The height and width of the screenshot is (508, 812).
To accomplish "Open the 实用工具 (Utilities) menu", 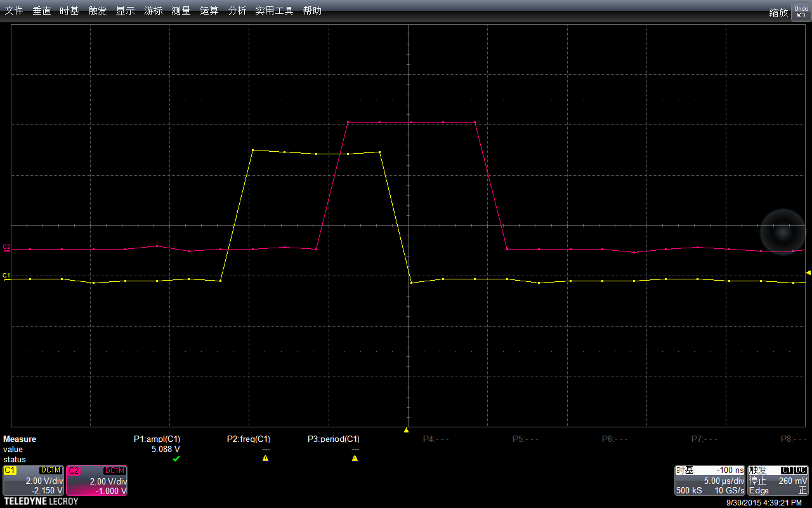I will [x=274, y=11].
